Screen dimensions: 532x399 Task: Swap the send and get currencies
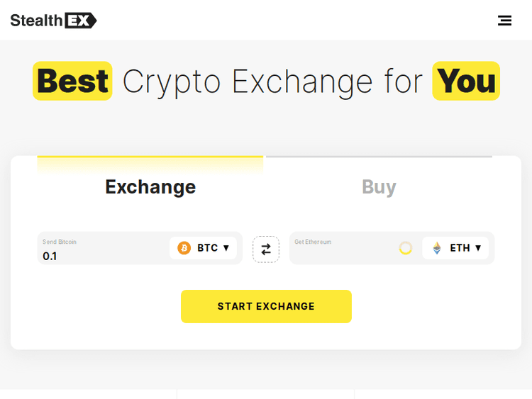tap(266, 249)
